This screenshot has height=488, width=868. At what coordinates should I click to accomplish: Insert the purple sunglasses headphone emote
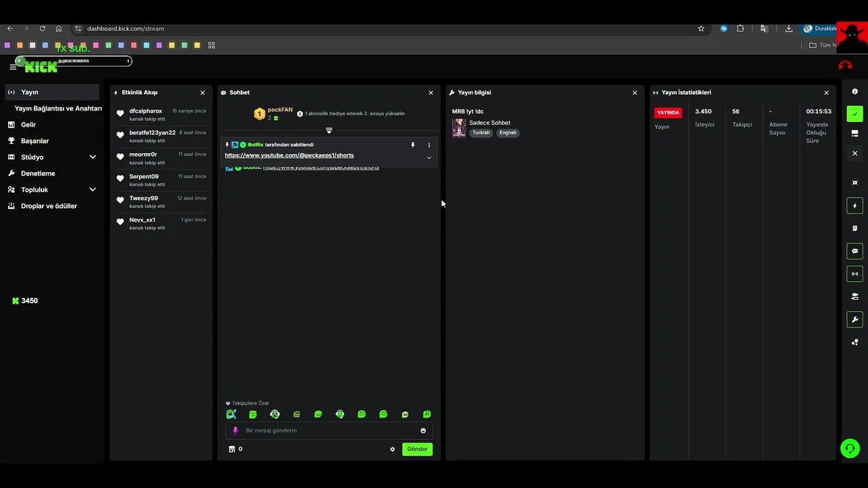pos(275,414)
